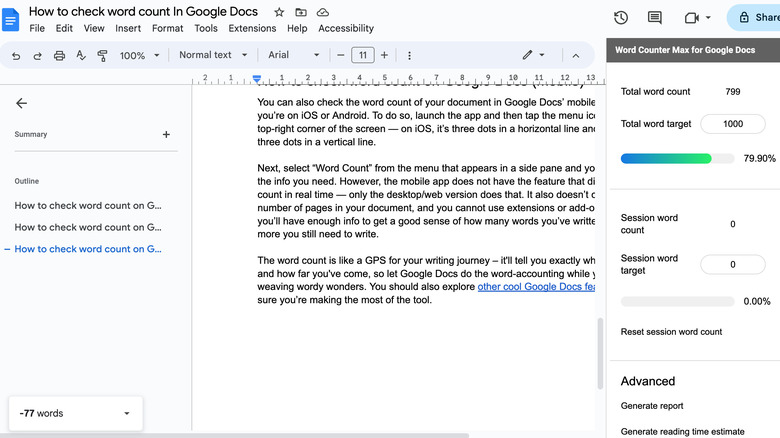Open the Extensions menu
This screenshot has height=438, width=780.
pyautogui.click(x=252, y=28)
